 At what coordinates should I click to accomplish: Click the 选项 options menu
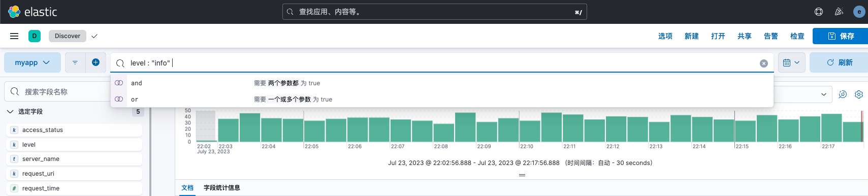(665, 36)
